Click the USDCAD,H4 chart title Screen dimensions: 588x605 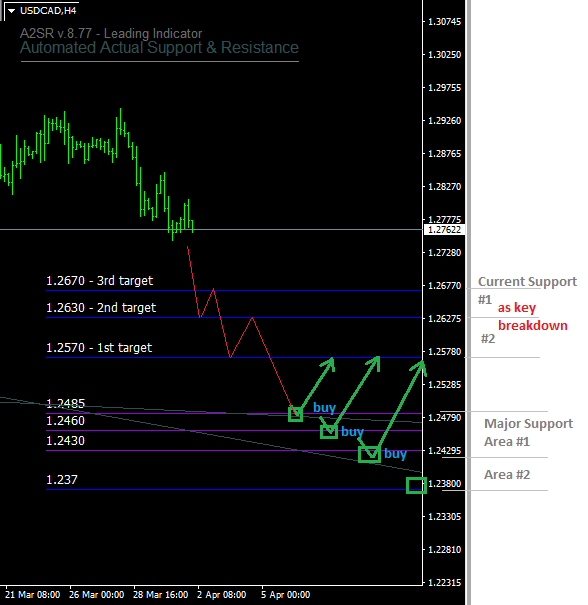pos(48,11)
